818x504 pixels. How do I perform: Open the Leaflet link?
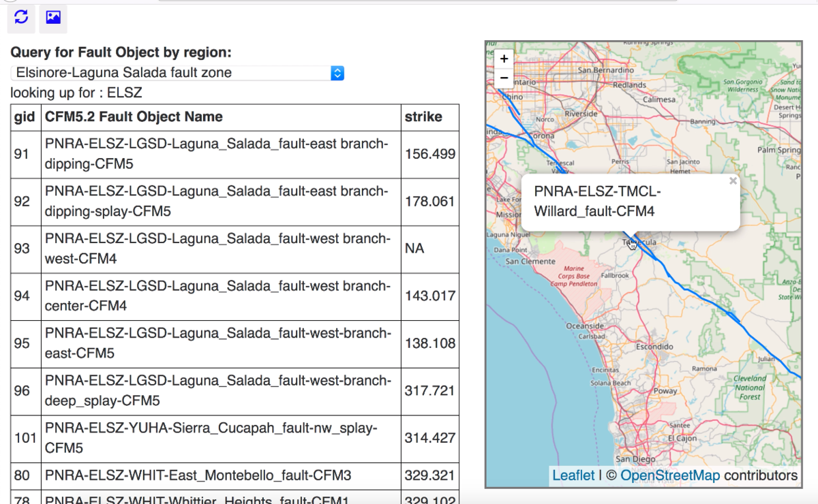(573, 475)
